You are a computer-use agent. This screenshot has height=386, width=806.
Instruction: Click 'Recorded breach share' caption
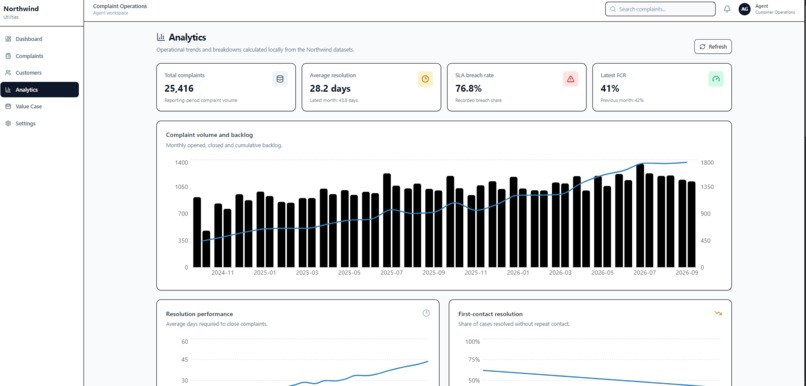pos(479,100)
